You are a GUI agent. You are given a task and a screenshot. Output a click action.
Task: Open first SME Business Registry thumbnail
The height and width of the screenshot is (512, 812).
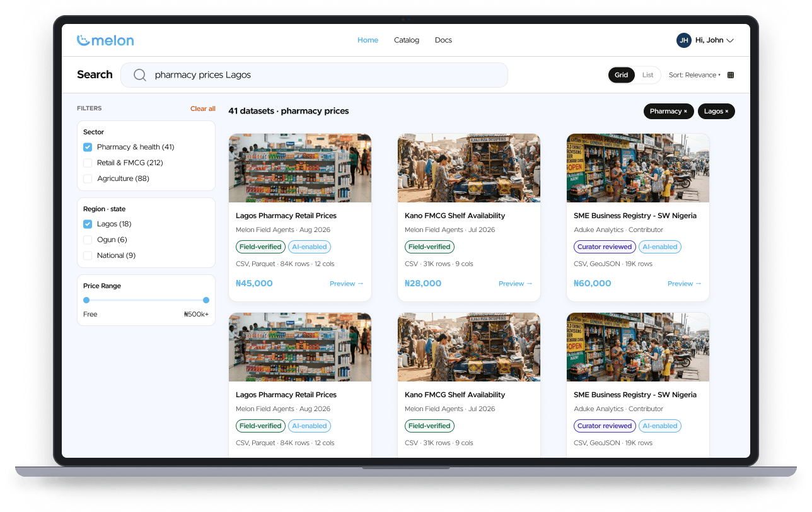coord(638,168)
